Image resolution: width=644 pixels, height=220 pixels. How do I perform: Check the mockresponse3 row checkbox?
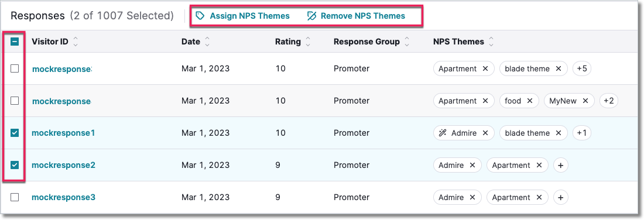(15, 197)
